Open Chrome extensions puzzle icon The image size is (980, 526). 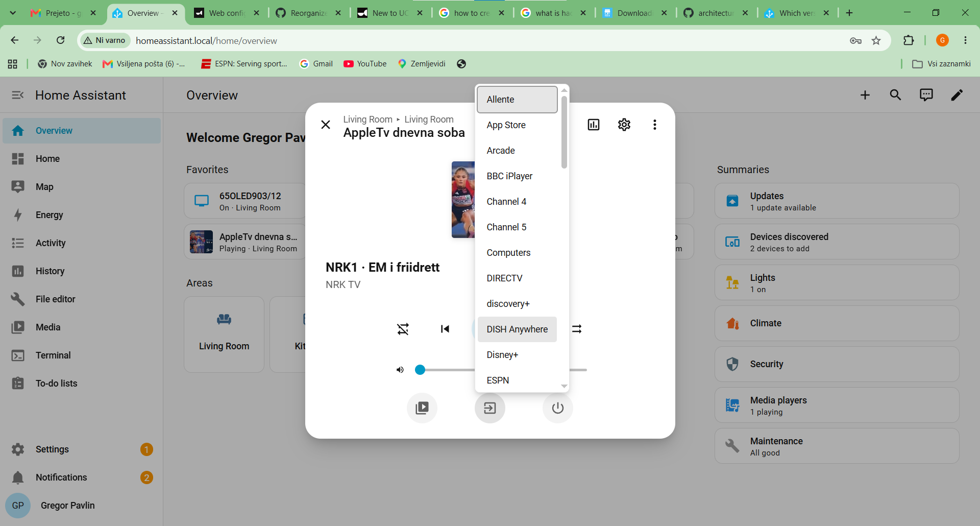tap(909, 40)
